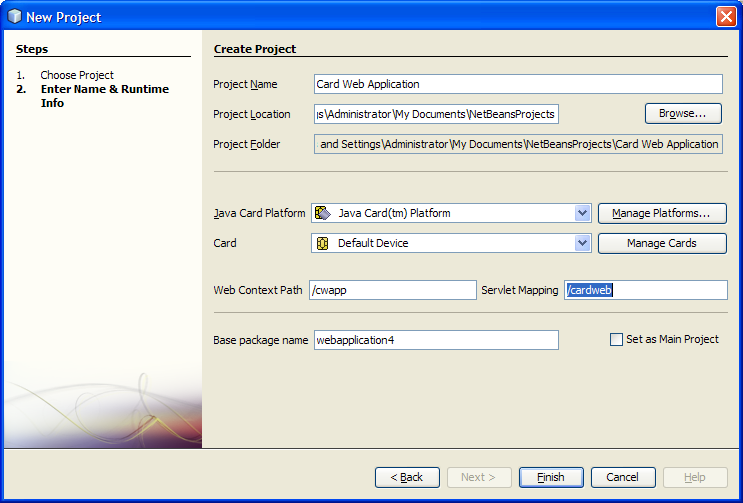Click in the Project Location field
This screenshot has height=503, width=743.
point(435,114)
